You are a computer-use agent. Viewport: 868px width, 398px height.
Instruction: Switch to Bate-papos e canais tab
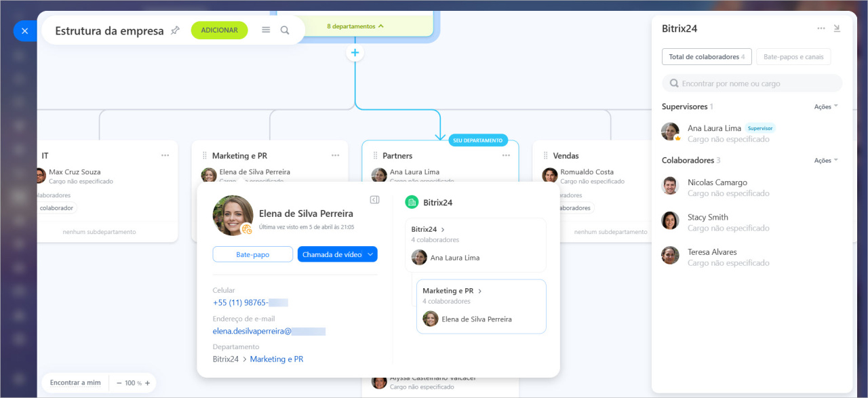[793, 57]
